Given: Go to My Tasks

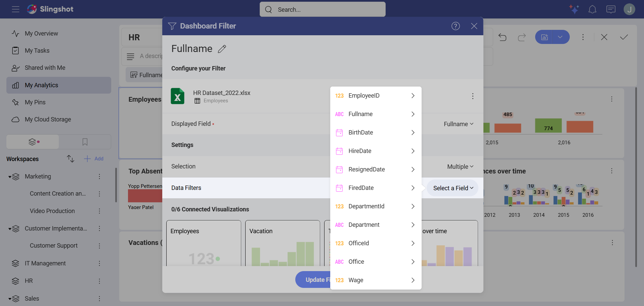Looking at the screenshot, I should (x=59, y=51).
